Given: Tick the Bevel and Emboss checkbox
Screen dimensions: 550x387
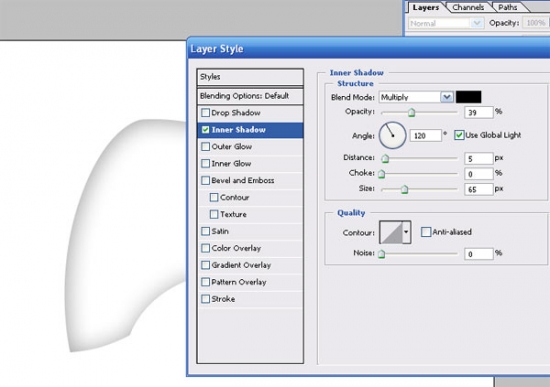Looking at the screenshot, I should tap(206, 180).
